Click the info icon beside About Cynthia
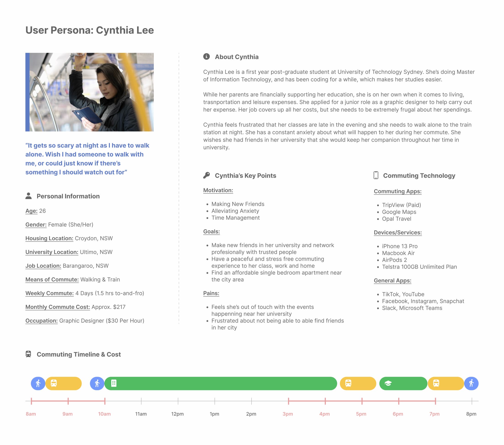The height and width of the screenshot is (445, 504). coord(206,57)
